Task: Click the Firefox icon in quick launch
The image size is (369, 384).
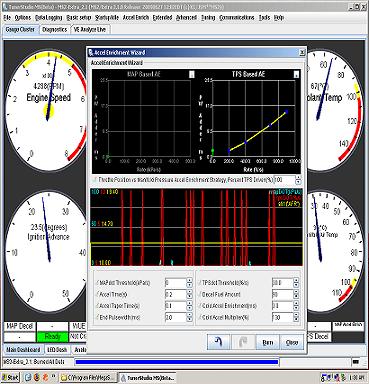Action: (36, 378)
